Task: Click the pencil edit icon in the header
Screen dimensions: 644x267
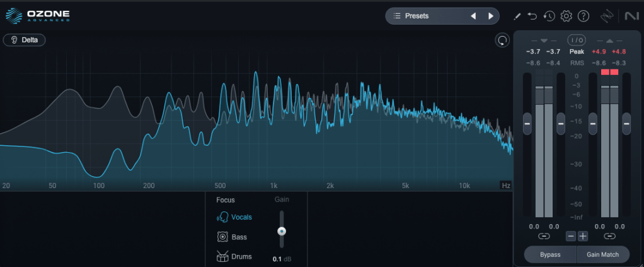Action: tap(517, 16)
